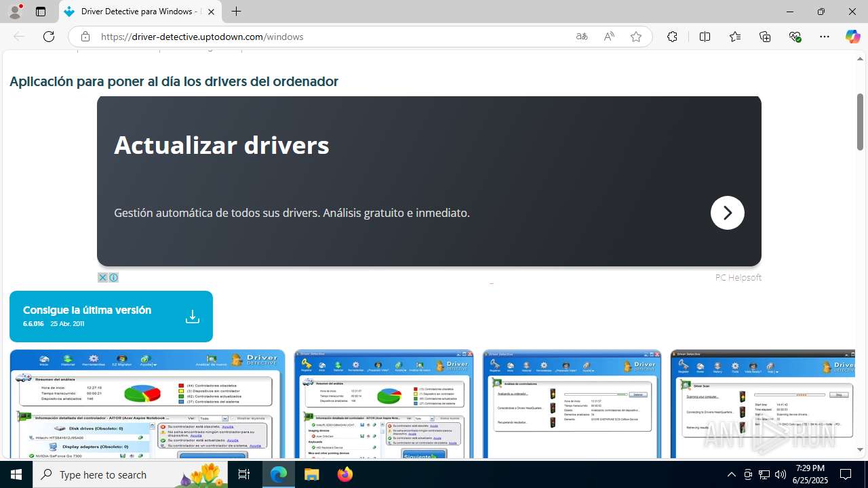This screenshot has height=488, width=868.
Task: Open the ad info icon
Action: pos(113,277)
